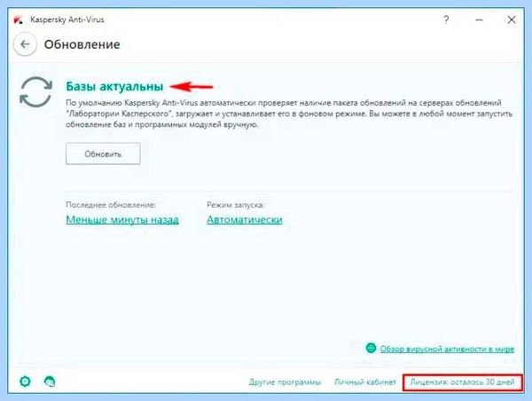The height and width of the screenshot is (401, 532).
Task: Go back using the arrow button
Action: [25, 44]
